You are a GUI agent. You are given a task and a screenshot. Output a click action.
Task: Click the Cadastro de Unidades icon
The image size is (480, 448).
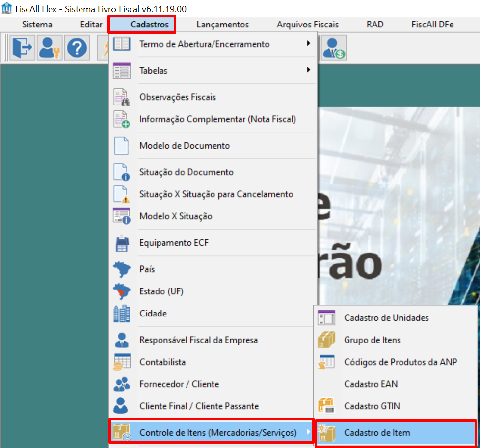tap(326, 317)
